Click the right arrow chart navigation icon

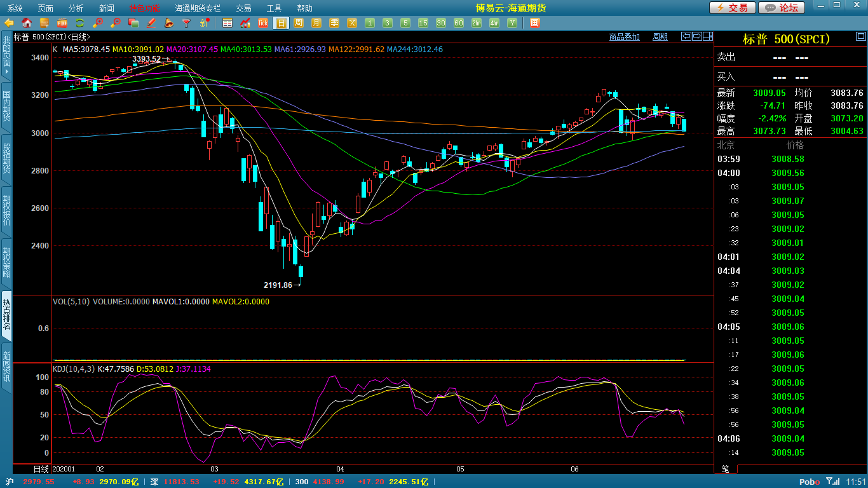tap(696, 36)
